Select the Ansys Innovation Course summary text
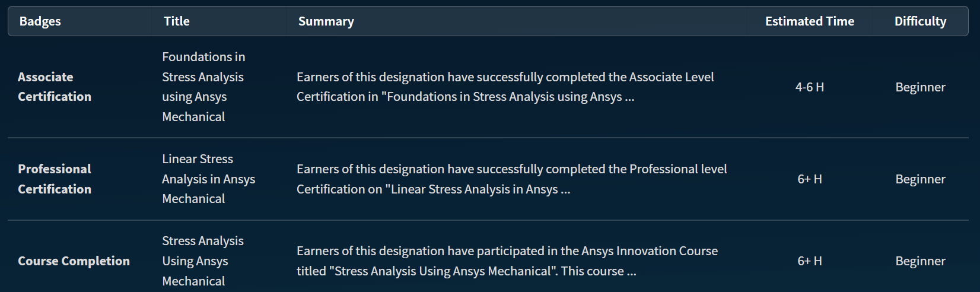 [507, 261]
